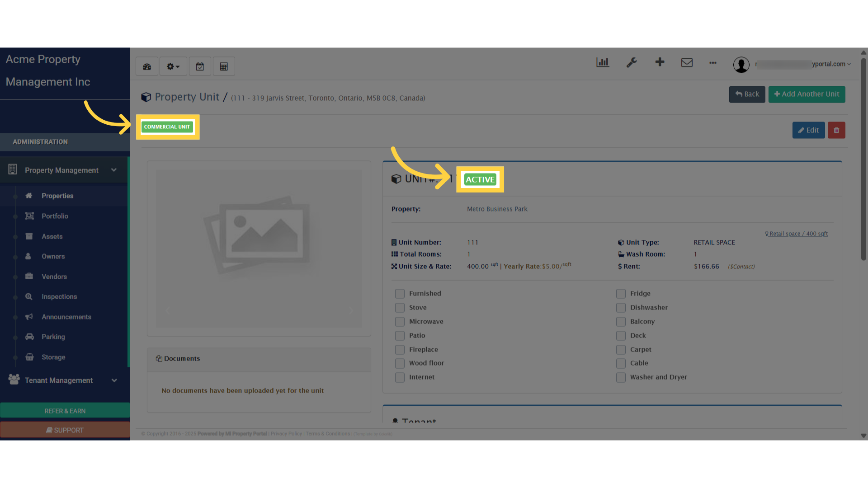Image resolution: width=868 pixels, height=488 pixels.
Task: Select the wrench tools icon
Action: point(632,62)
